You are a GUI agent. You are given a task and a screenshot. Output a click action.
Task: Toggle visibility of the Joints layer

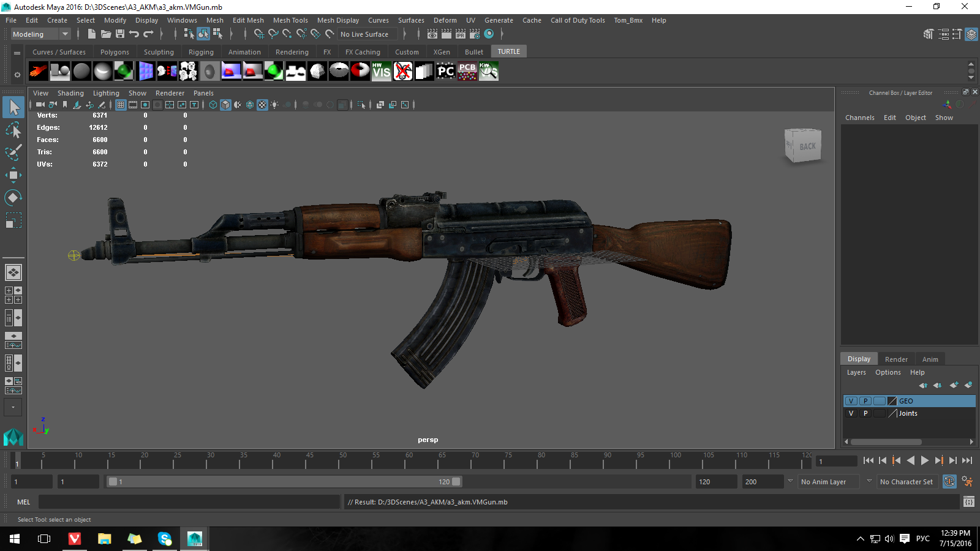click(x=851, y=413)
